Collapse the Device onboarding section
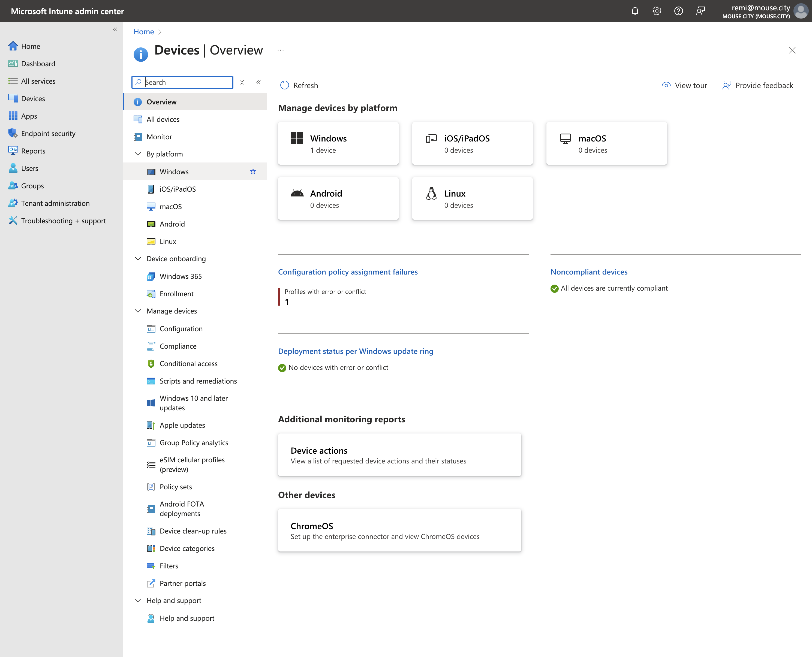The image size is (812, 657). click(x=138, y=258)
